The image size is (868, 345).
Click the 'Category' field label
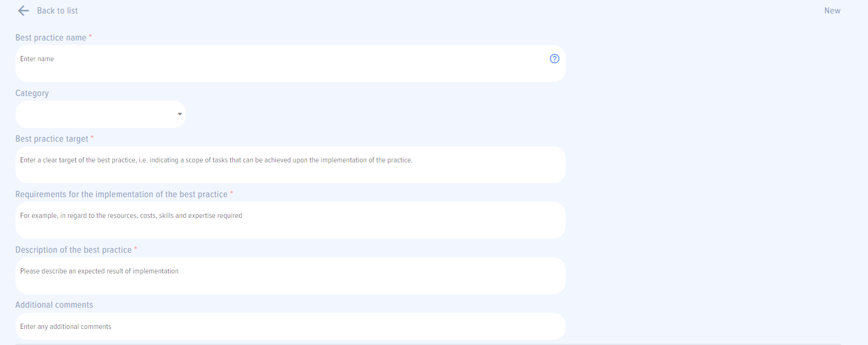(32, 93)
